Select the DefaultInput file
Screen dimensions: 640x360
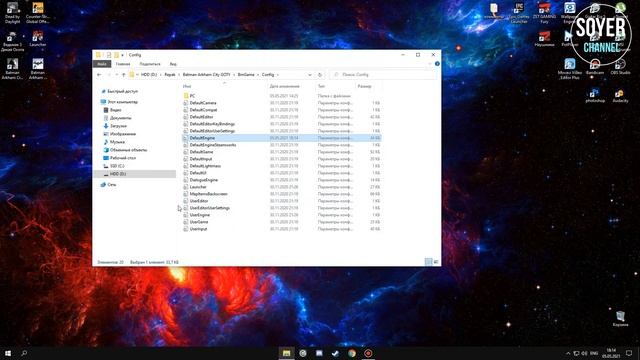[x=201, y=159]
